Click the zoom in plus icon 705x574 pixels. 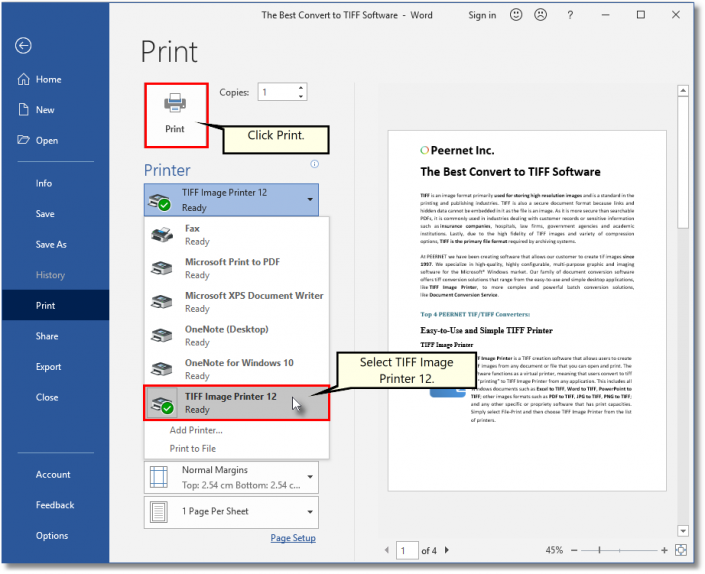point(664,550)
